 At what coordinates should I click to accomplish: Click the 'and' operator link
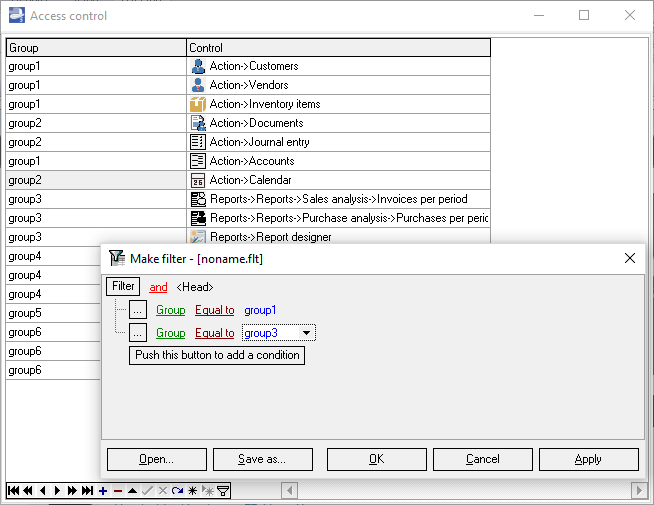(x=158, y=287)
